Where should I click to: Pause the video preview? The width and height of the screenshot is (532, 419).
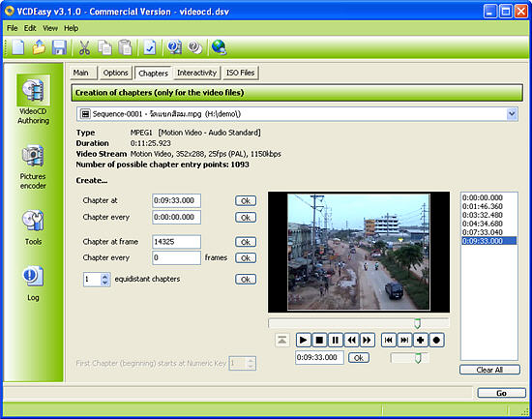(x=336, y=340)
